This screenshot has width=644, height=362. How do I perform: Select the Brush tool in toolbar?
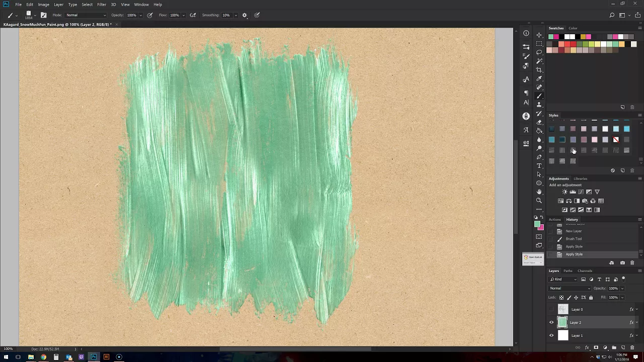coord(539,96)
